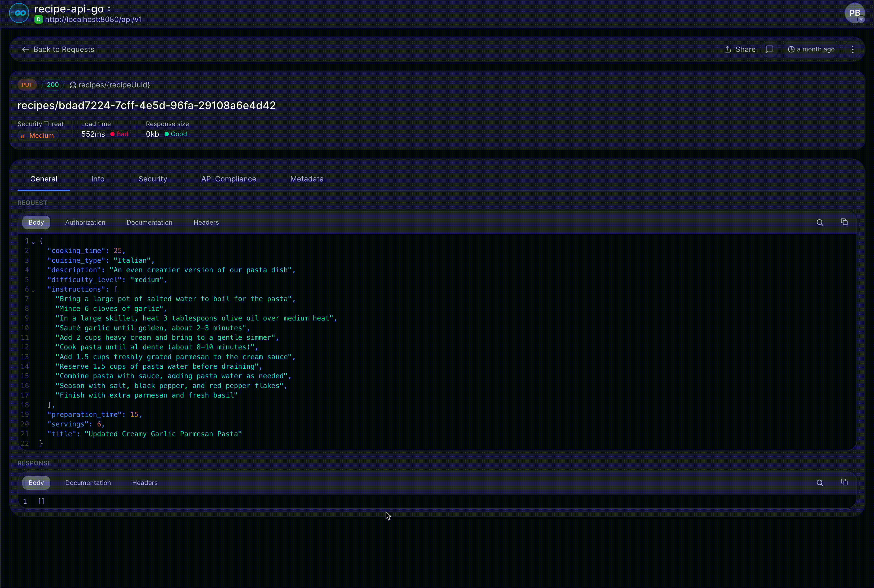Search within the response body
This screenshot has height=588, width=874.
[x=820, y=483]
